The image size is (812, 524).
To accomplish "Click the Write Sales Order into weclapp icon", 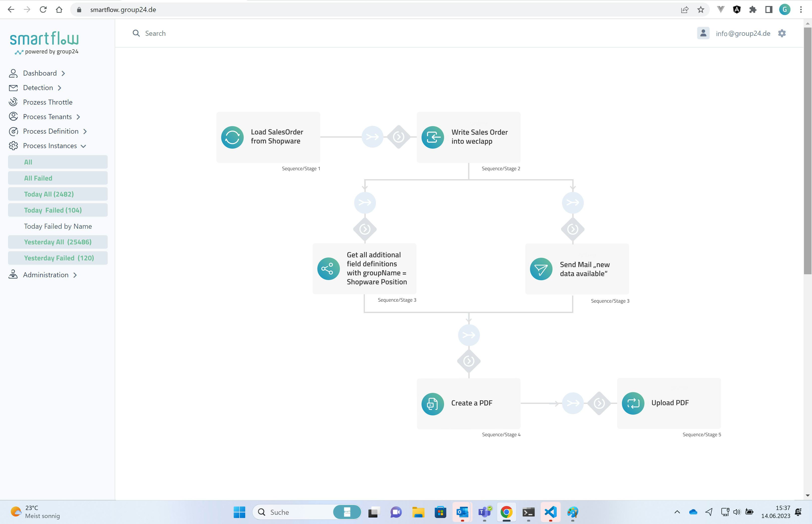I will tap(433, 137).
